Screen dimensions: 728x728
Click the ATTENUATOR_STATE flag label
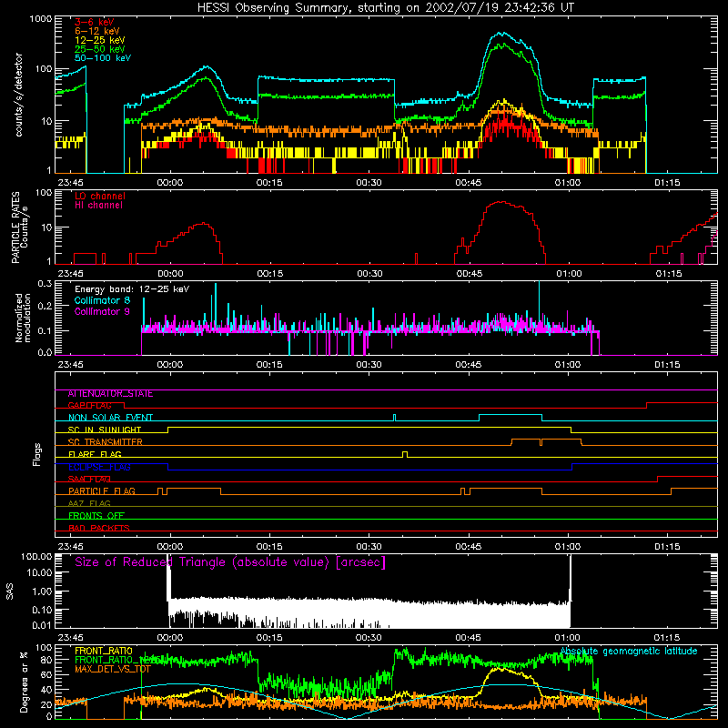[110, 394]
